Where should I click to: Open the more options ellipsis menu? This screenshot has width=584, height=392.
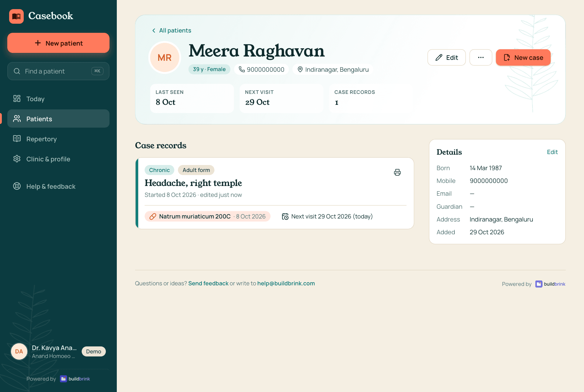(x=481, y=57)
